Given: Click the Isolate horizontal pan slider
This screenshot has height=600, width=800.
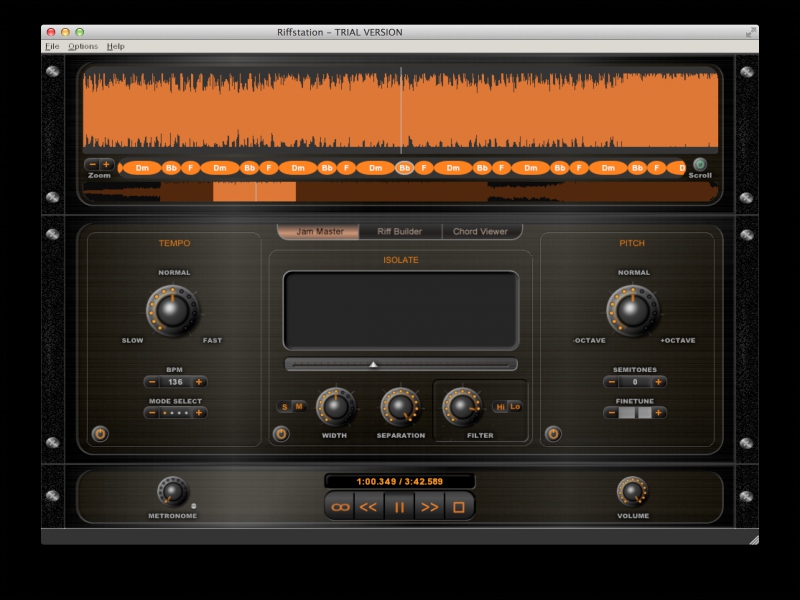Looking at the screenshot, I should pyautogui.click(x=400, y=365).
